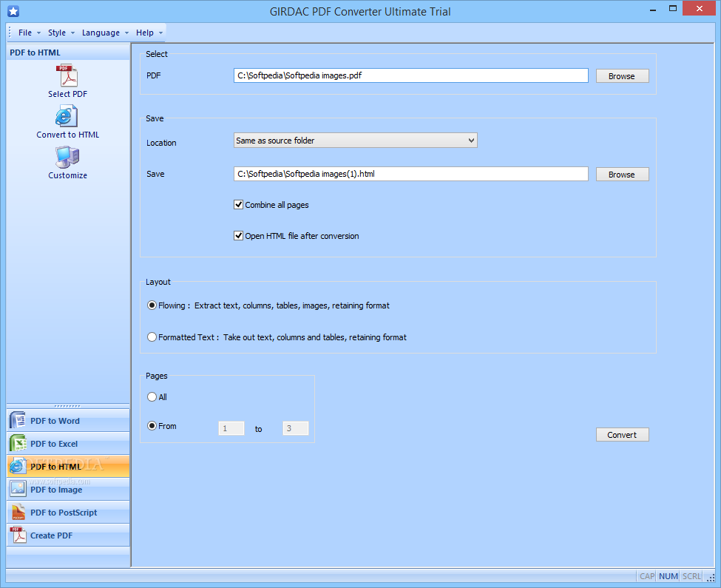The height and width of the screenshot is (588, 721).
Task: Click the NUM status bar indicator
Action: (x=668, y=576)
